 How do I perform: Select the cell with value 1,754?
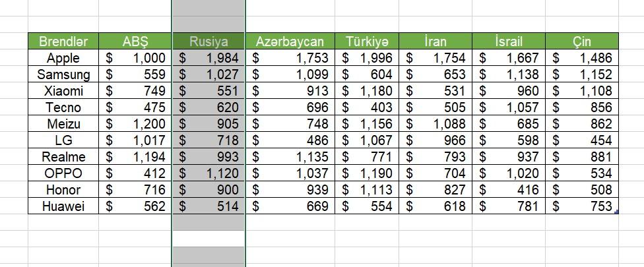(x=435, y=58)
